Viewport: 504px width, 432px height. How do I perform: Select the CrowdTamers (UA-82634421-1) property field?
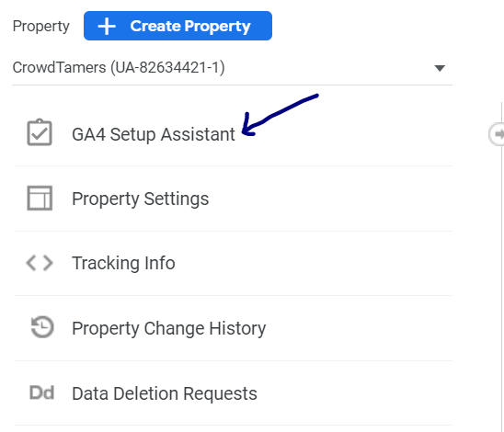point(232,68)
